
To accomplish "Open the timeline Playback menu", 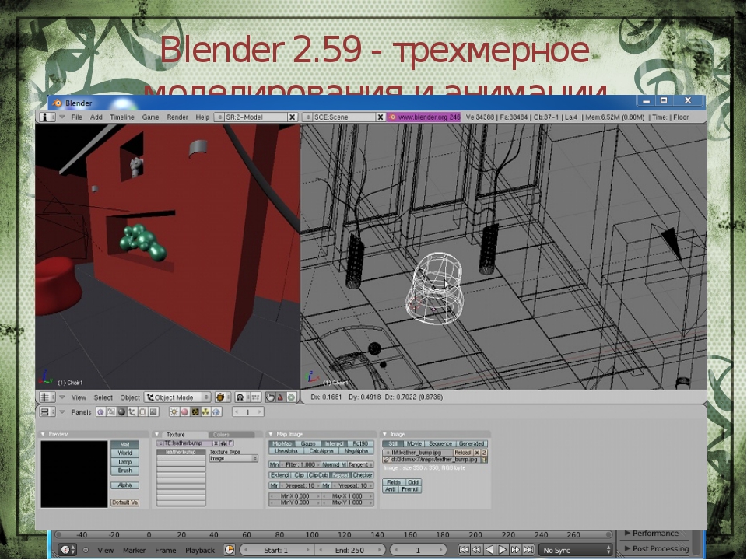I will coord(200,550).
